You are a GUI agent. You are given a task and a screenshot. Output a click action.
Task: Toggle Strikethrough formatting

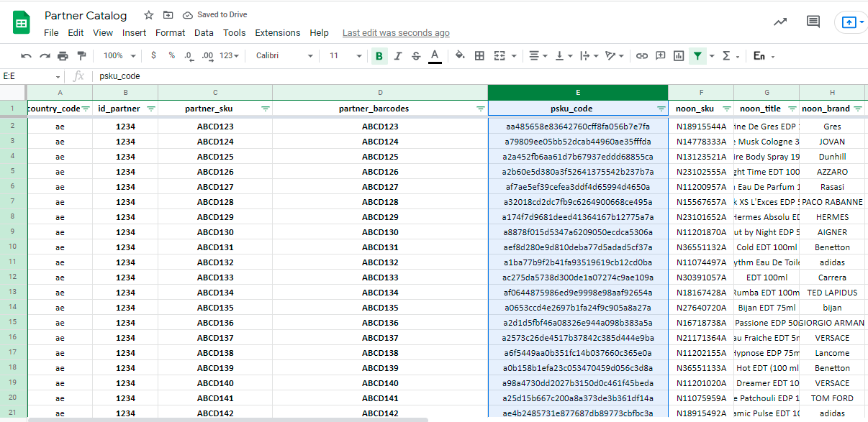[416, 56]
